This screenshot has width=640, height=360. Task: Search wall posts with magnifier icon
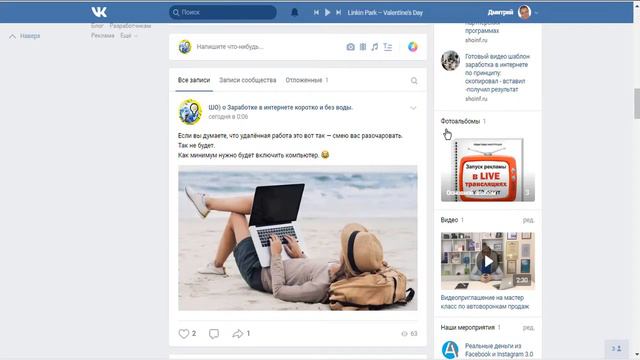tap(414, 80)
